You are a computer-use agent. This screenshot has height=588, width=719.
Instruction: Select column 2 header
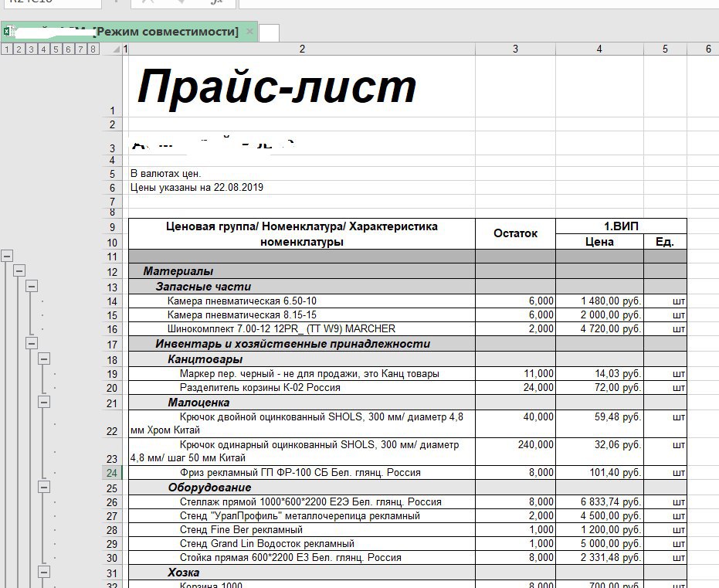(x=302, y=49)
